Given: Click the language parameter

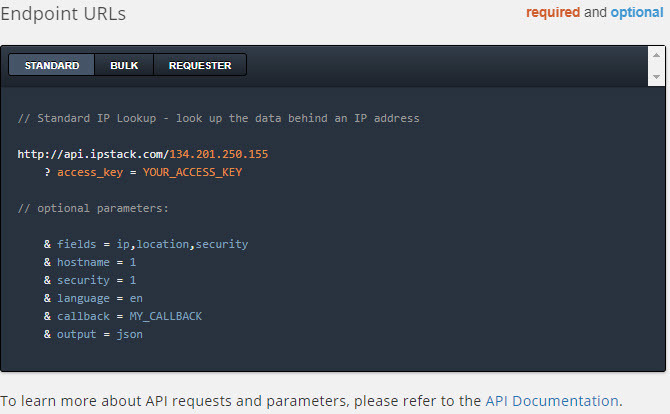Looking at the screenshot, I should (83, 298).
